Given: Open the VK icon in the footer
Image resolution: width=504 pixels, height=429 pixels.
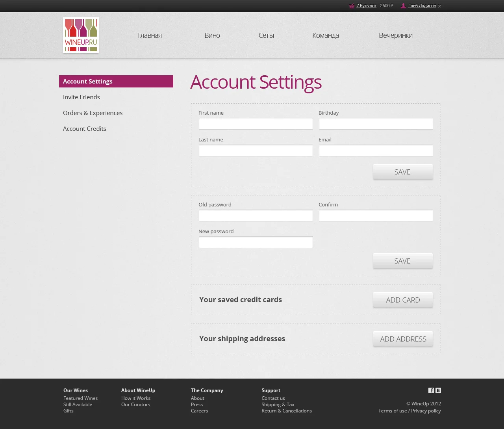Looking at the screenshot, I should point(438,390).
